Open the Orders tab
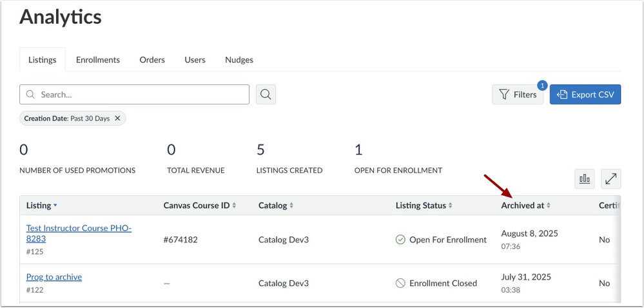 [152, 60]
